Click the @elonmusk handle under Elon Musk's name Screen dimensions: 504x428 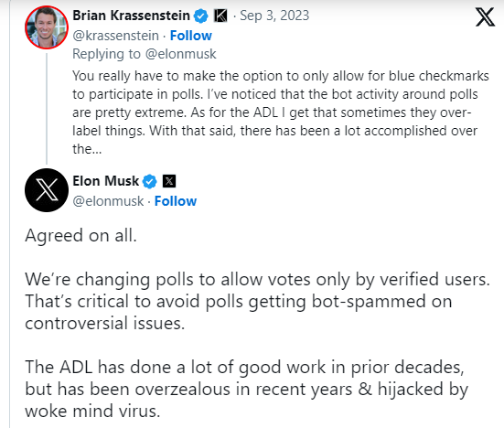coord(108,201)
